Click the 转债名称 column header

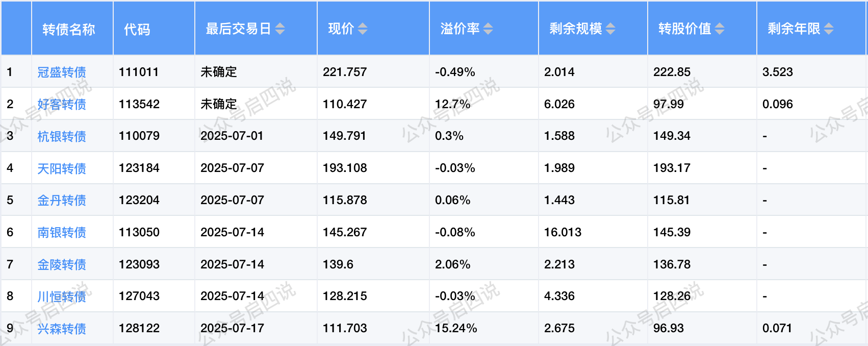pos(69,29)
